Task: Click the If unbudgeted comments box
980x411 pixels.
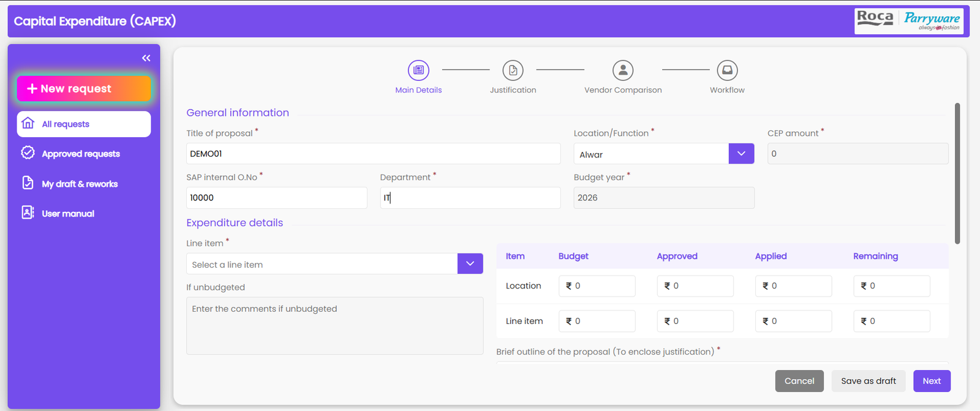Action: coord(335,326)
